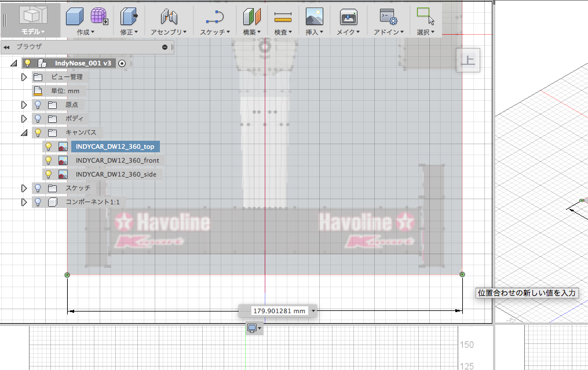Viewport: 588px width, 370px height.
Task: Open the 作成 menu
Action: coord(86,32)
